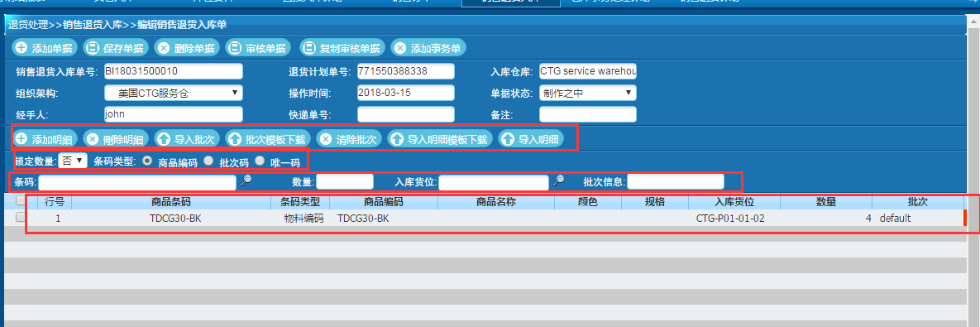
Task: Open the 单据状态 dropdown 制作之中
Action: 587,94
